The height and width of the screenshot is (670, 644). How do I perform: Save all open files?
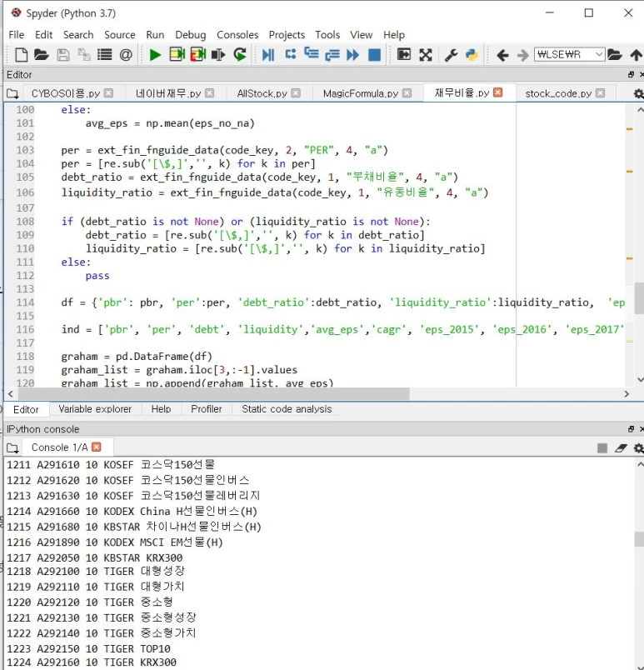(x=83, y=55)
